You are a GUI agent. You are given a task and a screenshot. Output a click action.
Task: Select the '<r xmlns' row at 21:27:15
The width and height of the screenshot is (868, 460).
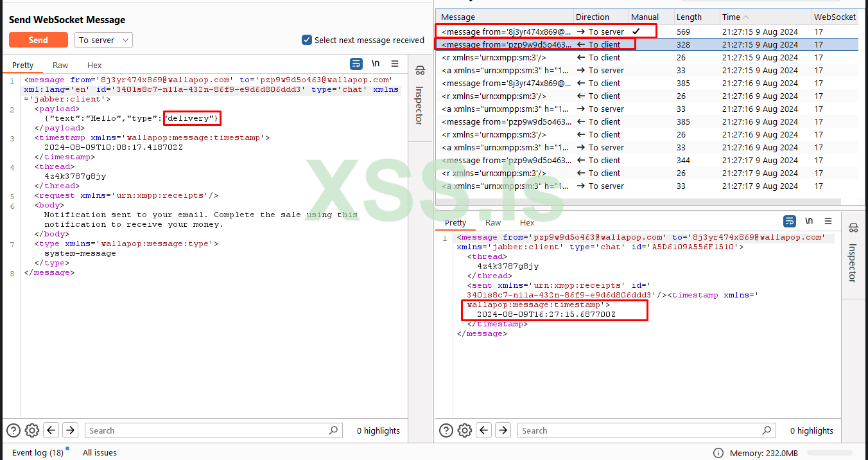[647, 57]
